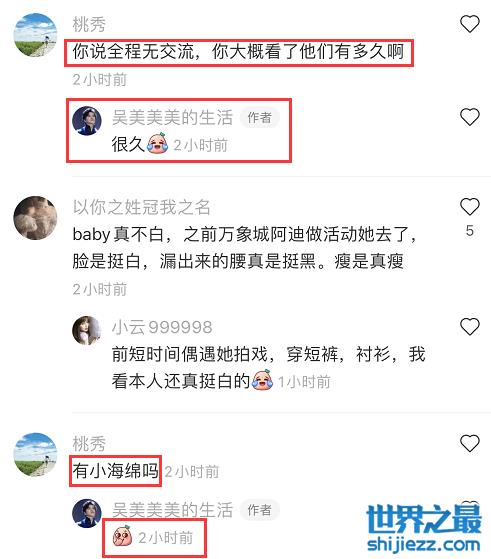Open 桃秀's landscape avatar at top

tap(35, 35)
